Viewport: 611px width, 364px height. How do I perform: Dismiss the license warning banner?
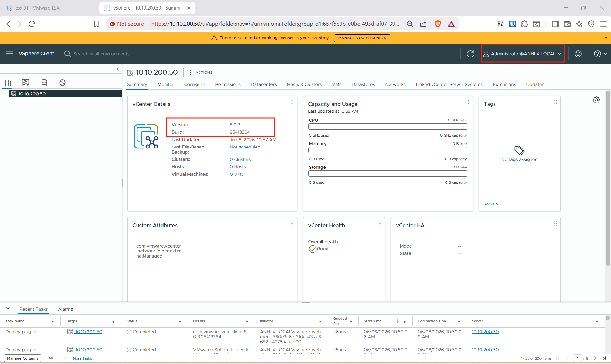tap(606, 38)
